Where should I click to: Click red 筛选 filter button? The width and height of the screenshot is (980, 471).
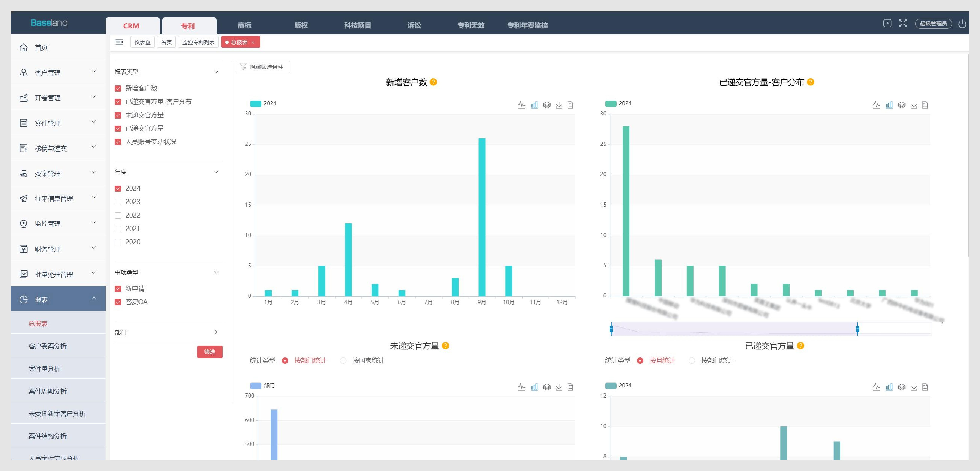[x=210, y=352]
